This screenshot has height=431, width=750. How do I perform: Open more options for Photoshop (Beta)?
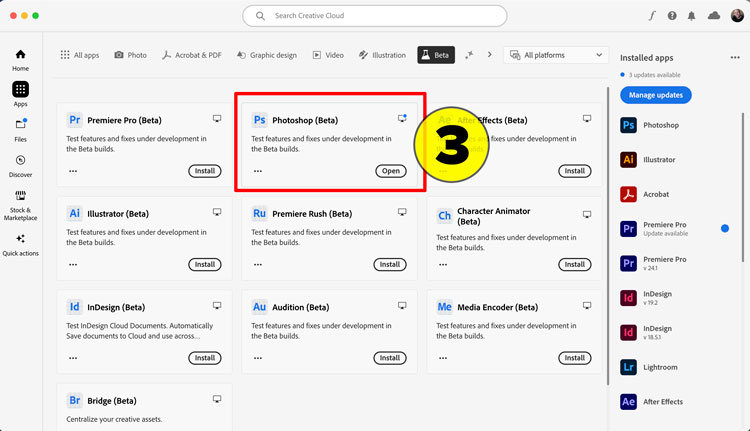click(258, 171)
